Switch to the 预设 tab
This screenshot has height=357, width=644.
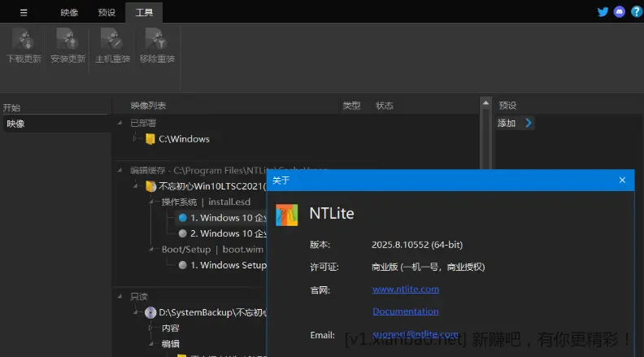pyautogui.click(x=106, y=12)
